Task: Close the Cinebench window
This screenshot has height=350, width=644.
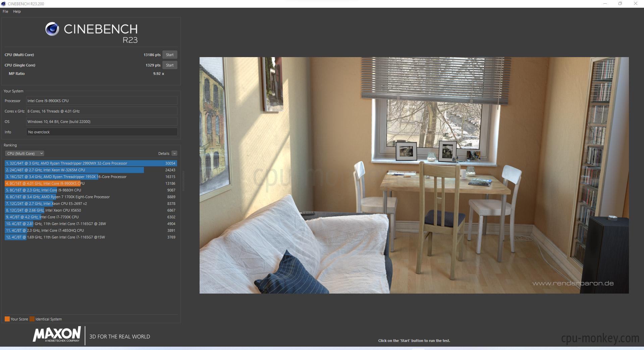Action: tap(636, 4)
